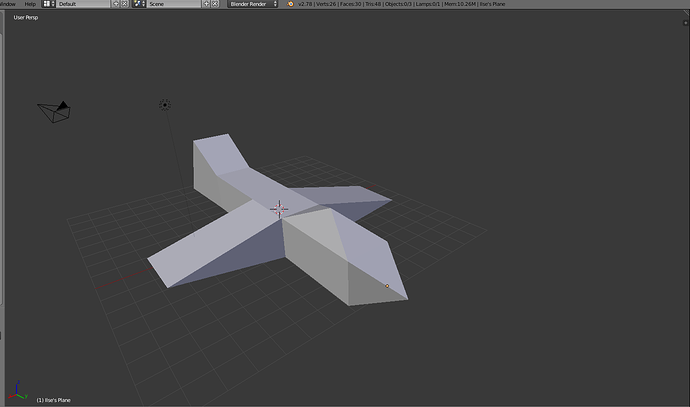Open the Window menu
This screenshot has height=407, width=690.
[x=8, y=4]
